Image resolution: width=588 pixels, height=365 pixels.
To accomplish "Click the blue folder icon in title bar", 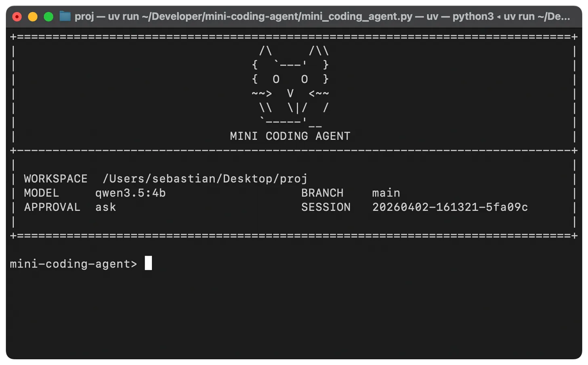I will pyautogui.click(x=65, y=17).
